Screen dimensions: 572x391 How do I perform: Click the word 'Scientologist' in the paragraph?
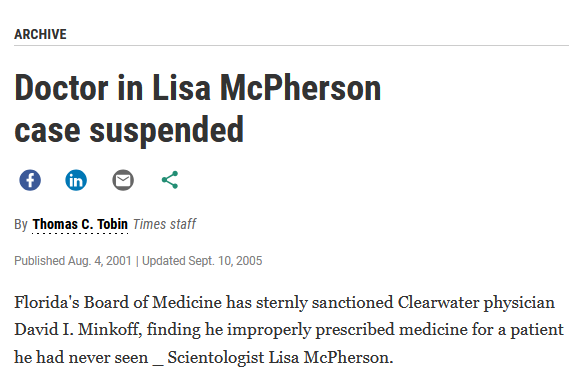pos(216,357)
